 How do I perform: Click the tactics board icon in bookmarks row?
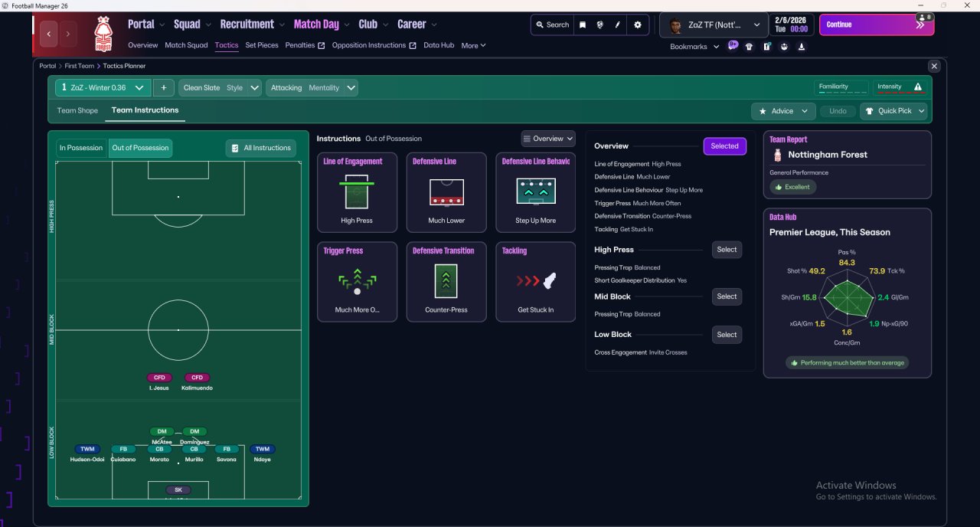(x=767, y=47)
